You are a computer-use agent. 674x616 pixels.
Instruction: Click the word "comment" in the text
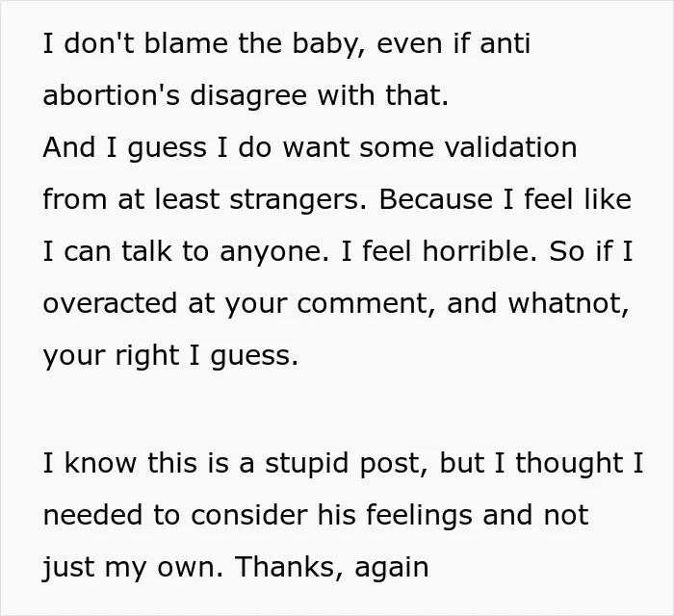362,303
